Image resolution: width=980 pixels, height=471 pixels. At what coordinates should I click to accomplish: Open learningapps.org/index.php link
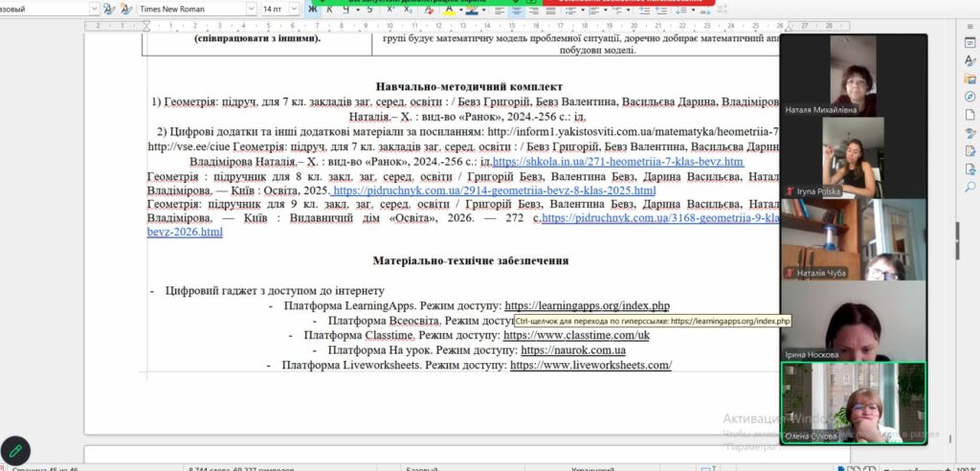587,306
